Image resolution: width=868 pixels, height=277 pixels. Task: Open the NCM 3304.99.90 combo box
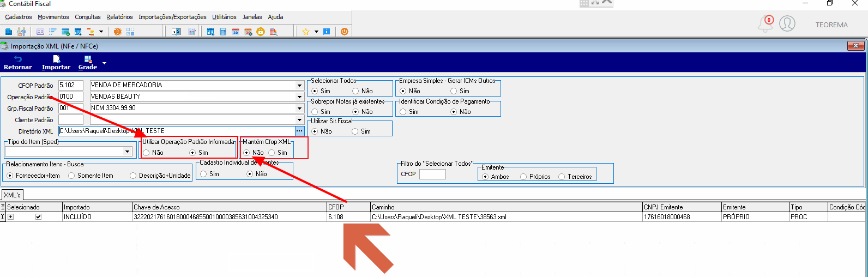pos(299,109)
